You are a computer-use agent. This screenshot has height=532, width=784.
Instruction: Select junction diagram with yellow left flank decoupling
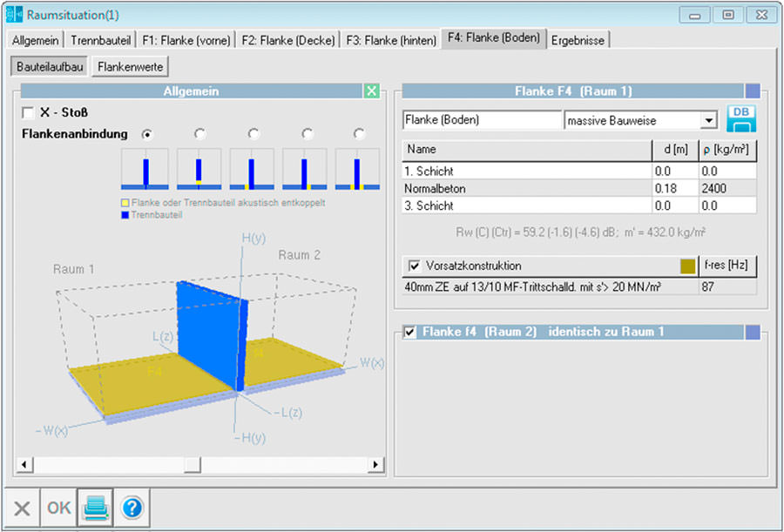(252, 169)
